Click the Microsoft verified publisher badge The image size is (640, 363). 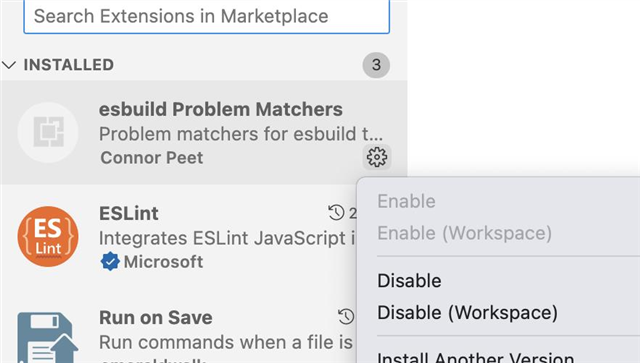[110, 262]
